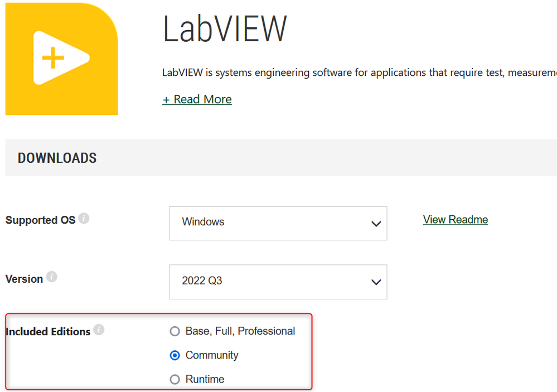Click the + Read More link
Screen dimensions: 557x392
(197, 99)
